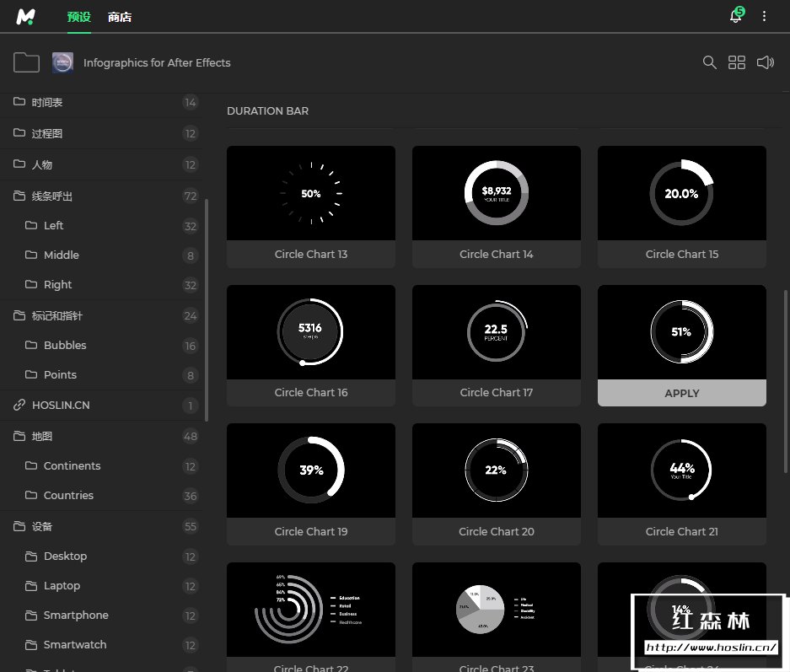The width and height of the screenshot is (790, 672).
Task: Open the Bubbles subfolder
Action: (x=65, y=346)
